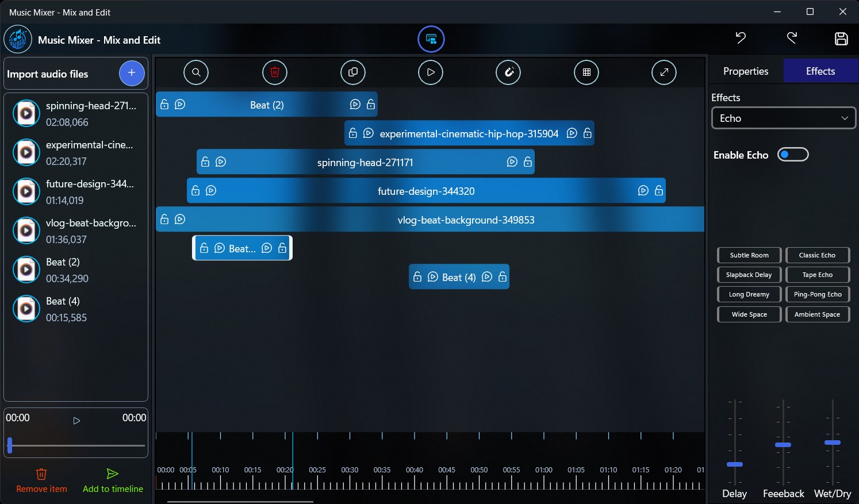The image size is (859, 504).
Task: Toggle Enable Echo switch
Action: (793, 154)
